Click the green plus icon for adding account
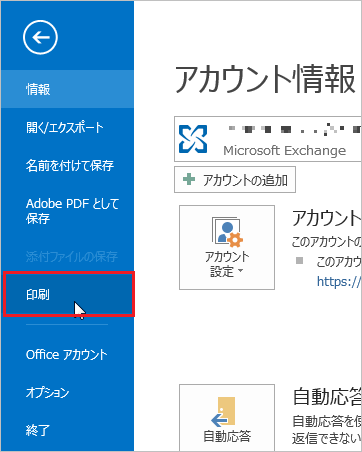The height and width of the screenshot is (452, 362). coord(189,179)
